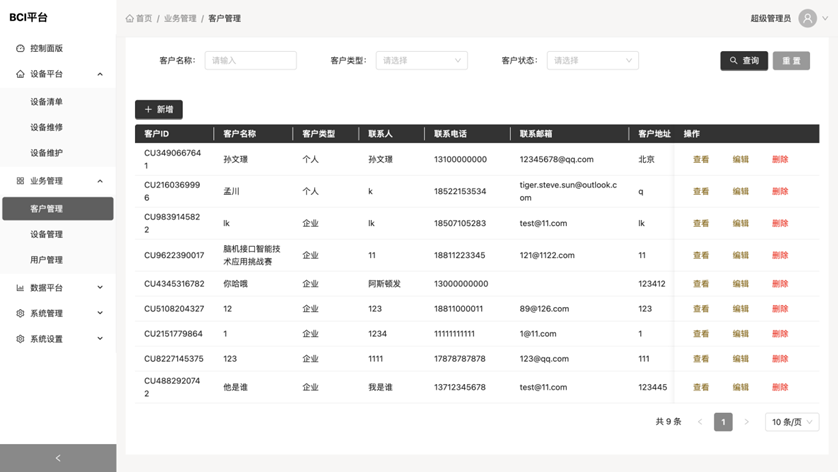Click 删除 for customer 孙文理

[x=779, y=159]
